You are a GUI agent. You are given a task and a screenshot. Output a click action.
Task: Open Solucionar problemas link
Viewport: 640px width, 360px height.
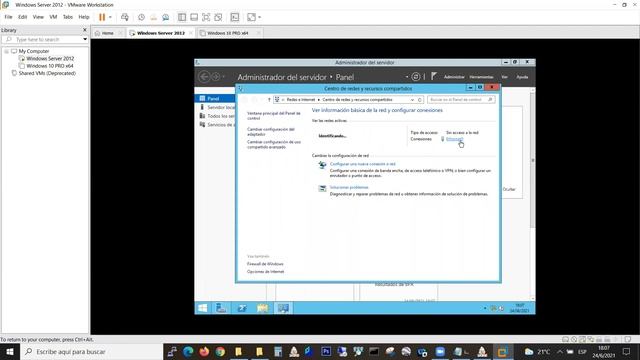coord(349,187)
